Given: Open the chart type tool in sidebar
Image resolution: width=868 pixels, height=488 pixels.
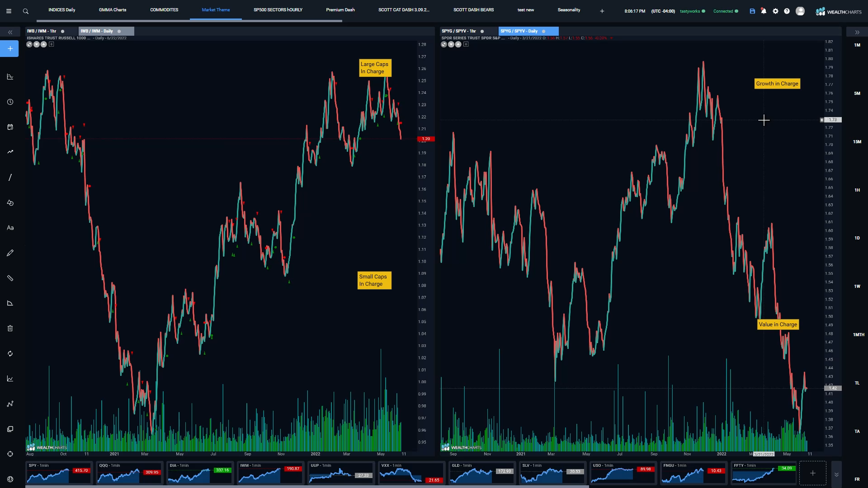Looking at the screenshot, I should point(10,77).
